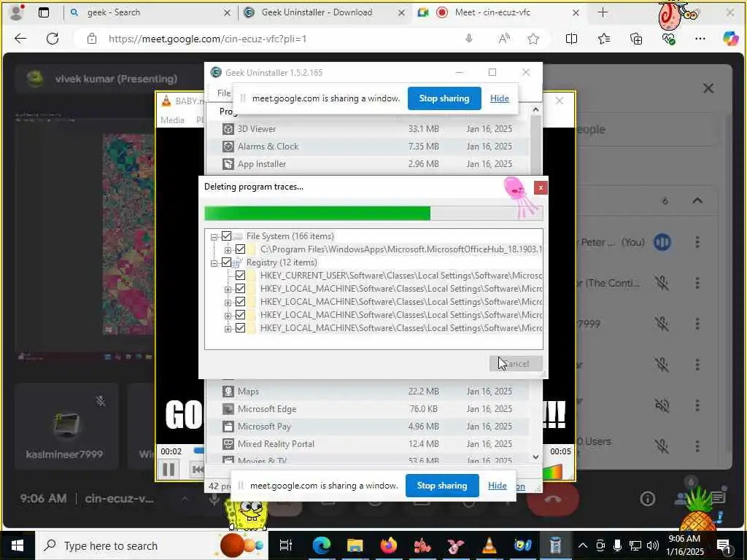Add this page to favorites star
Viewport: 747px width, 560px height.
[x=533, y=39]
